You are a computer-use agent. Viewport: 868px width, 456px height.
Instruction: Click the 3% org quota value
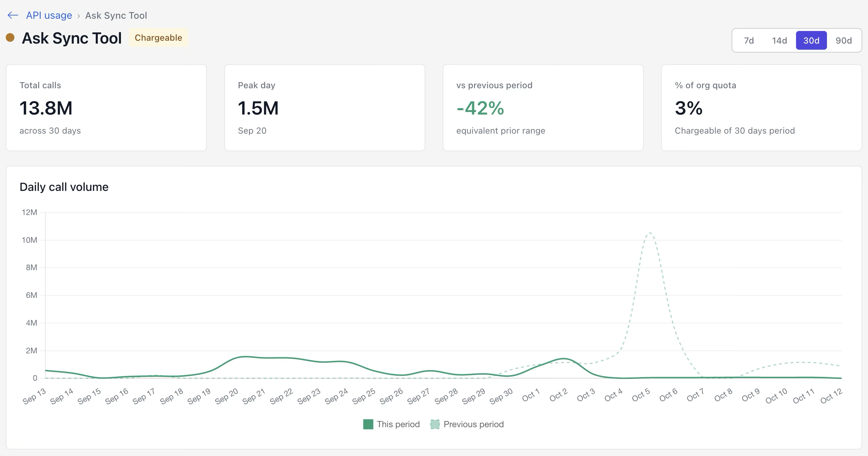pyautogui.click(x=689, y=108)
